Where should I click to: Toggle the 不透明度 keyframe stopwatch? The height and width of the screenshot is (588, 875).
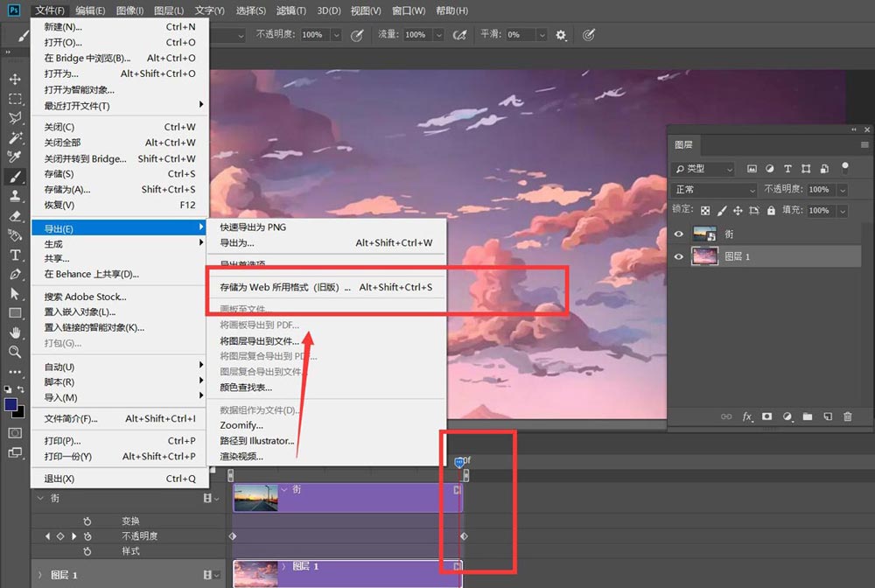pyautogui.click(x=87, y=536)
